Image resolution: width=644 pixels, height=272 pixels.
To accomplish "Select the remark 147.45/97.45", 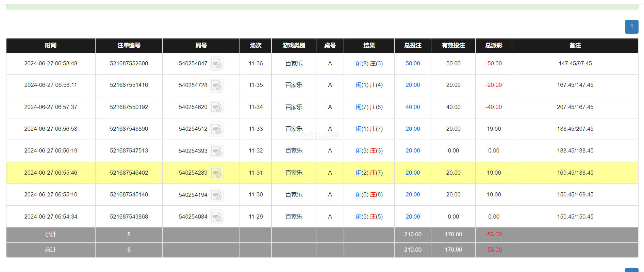I will pos(575,63).
